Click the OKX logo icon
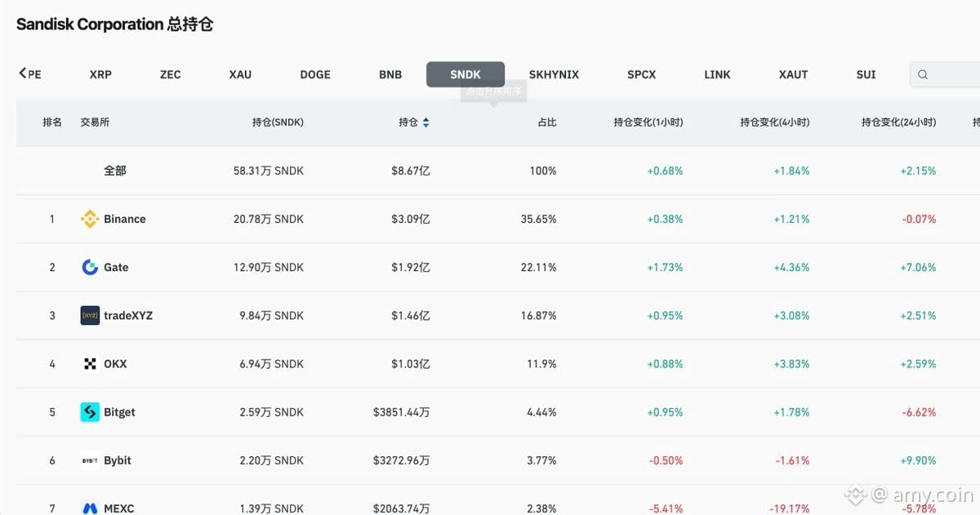Viewport: 980px width, 515px height. point(90,363)
